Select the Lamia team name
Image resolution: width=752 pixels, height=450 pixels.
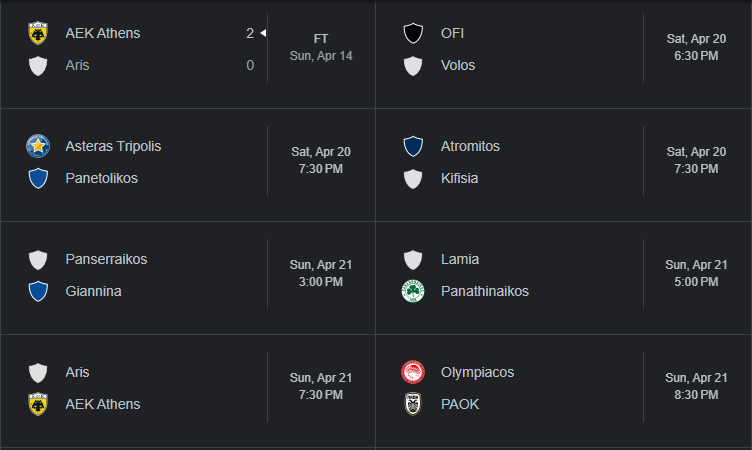click(x=459, y=259)
